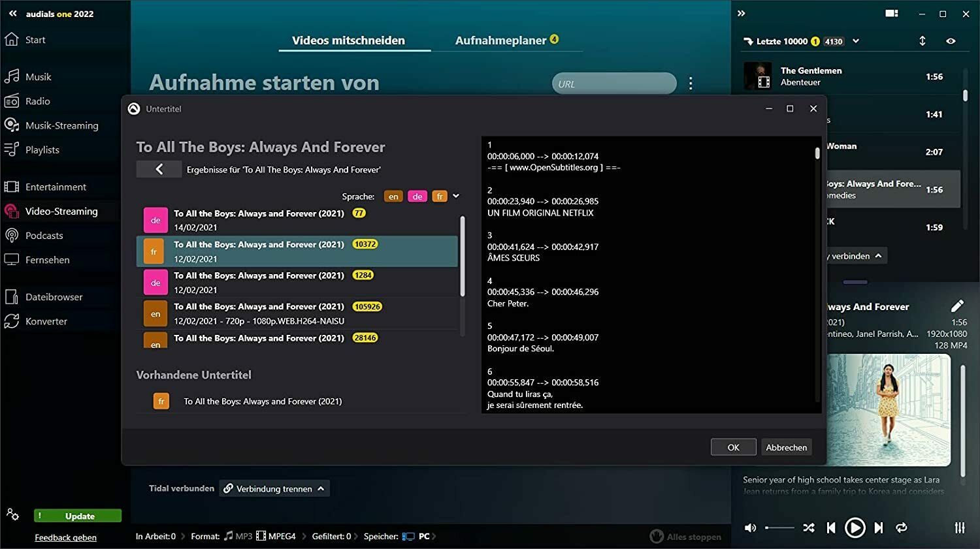Expand the Verbindung trennen dropdown
Viewport: 980px width, 549px height.
(321, 489)
